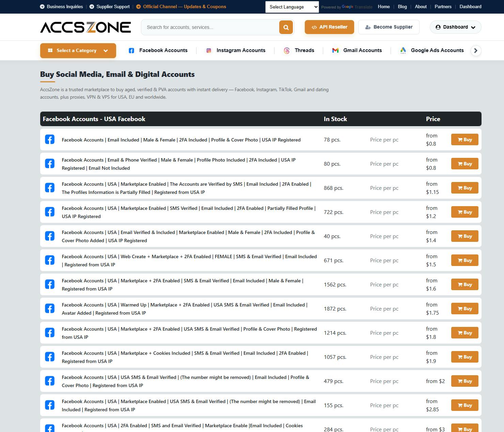This screenshot has width=504, height=432.
Task: Buy the $0.8 accounts with 78 pcs.
Action: [x=465, y=139]
